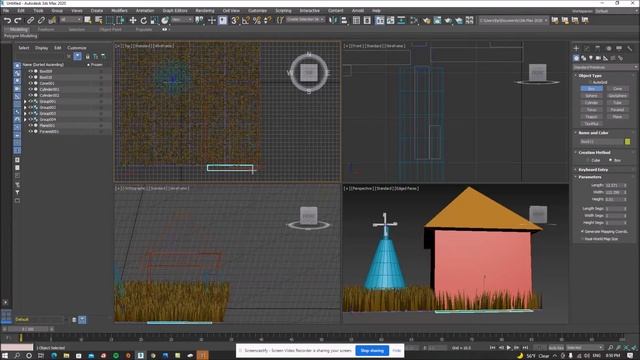The height and width of the screenshot is (360, 640).
Task: Toggle visibility eye of Plane001
Action: [x=30, y=126]
